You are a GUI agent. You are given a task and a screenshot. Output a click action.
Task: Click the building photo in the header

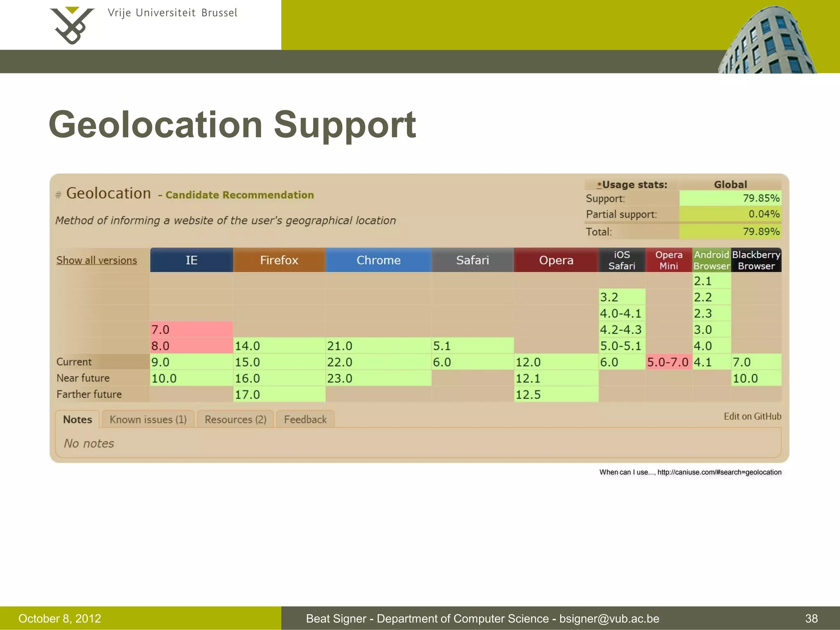pyautogui.click(x=768, y=39)
